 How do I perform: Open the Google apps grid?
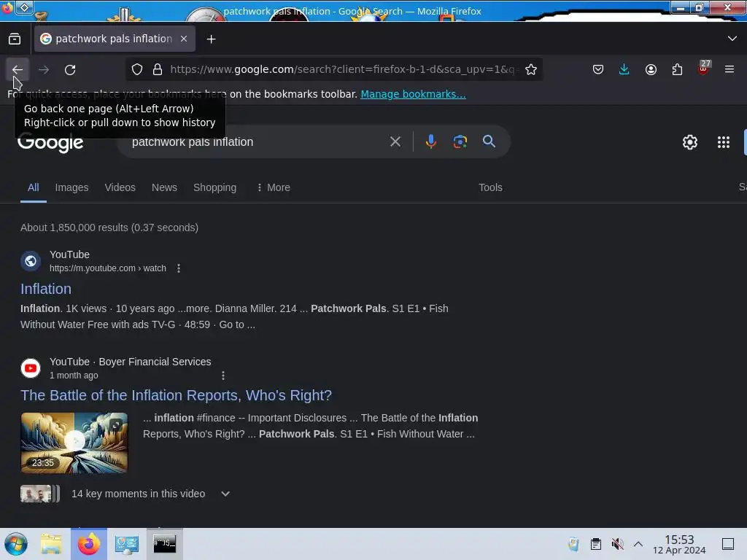(x=723, y=142)
